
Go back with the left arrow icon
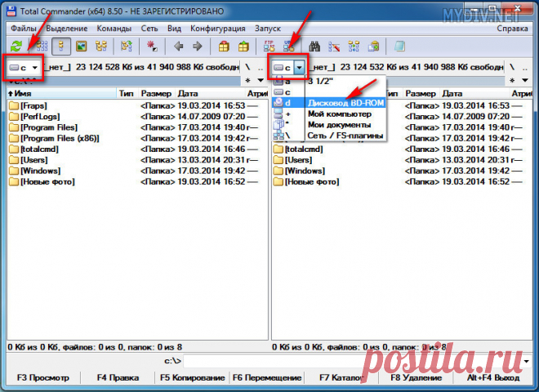click(178, 46)
